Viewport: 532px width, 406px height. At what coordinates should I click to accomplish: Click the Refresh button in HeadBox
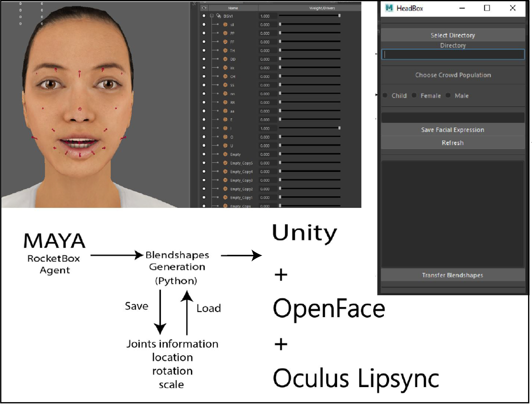(x=453, y=143)
